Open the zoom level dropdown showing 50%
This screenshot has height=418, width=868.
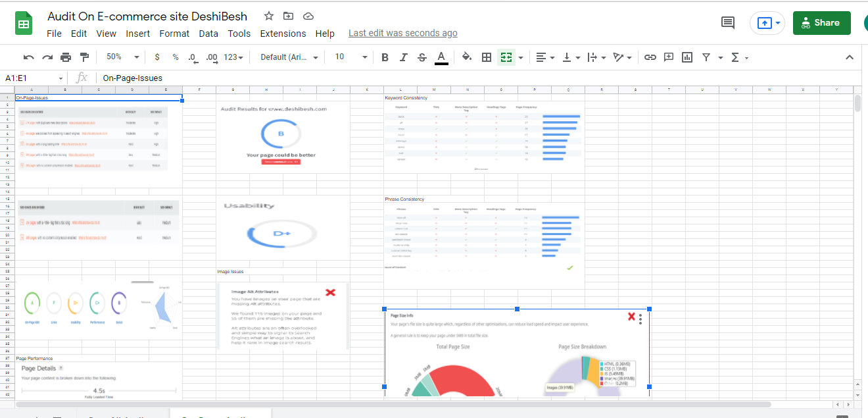(121, 57)
